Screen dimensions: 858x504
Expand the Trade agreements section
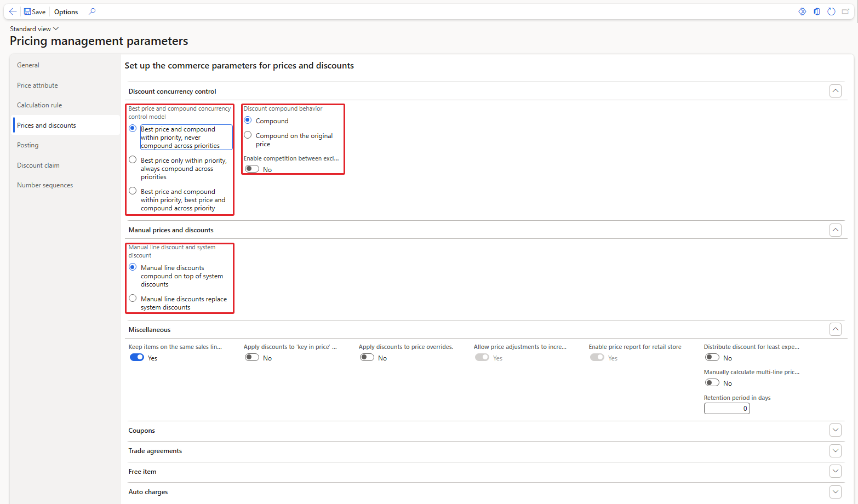(x=835, y=450)
